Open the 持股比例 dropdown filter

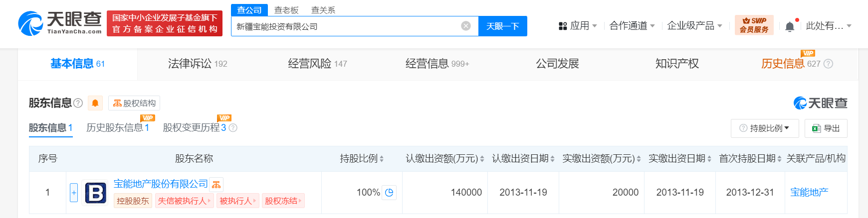765,128
